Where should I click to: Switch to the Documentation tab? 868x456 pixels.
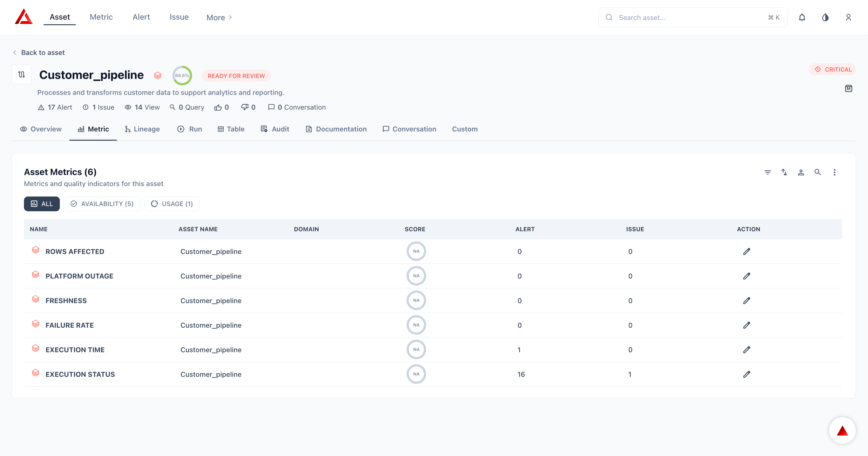tap(336, 129)
